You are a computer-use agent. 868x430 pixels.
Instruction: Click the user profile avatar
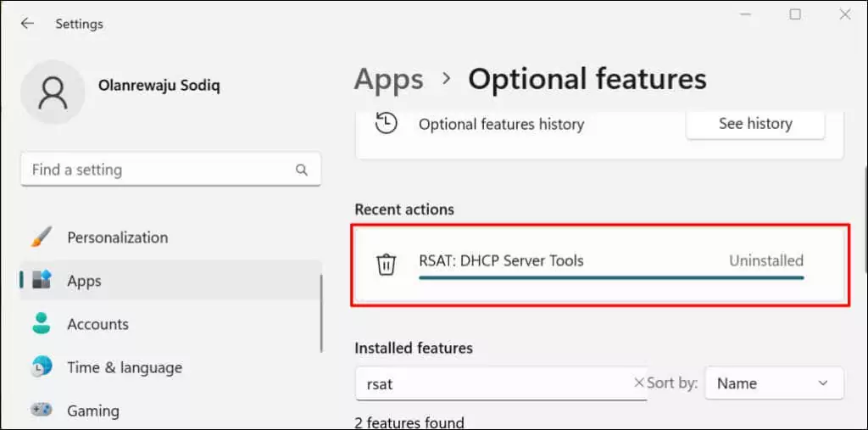pyautogui.click(x=53, y=92)
